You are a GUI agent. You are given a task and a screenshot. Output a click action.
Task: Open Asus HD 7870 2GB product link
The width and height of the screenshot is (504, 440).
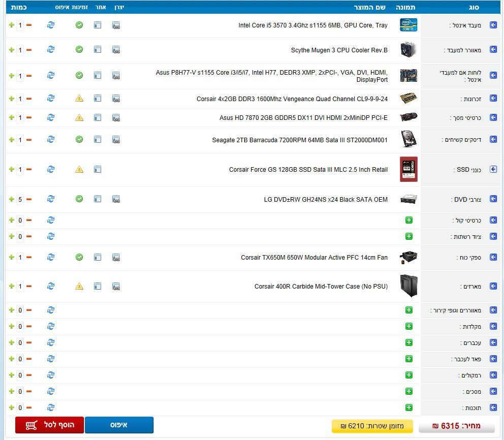[303, 118]
